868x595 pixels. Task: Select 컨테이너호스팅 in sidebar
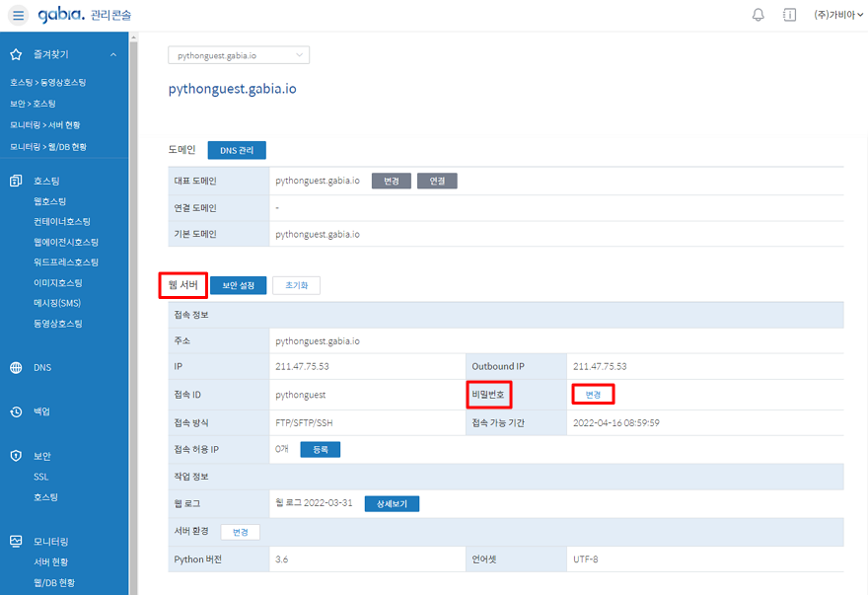tap(62, 222)
